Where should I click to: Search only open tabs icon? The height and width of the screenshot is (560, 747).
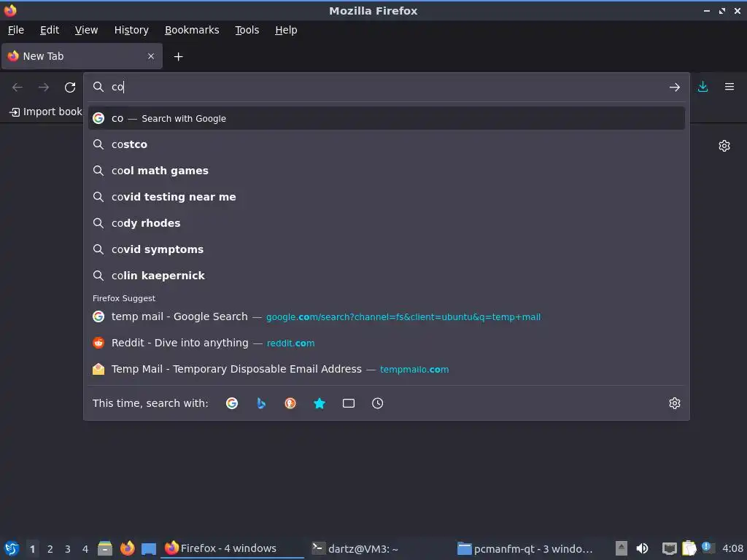pos(348,403)
